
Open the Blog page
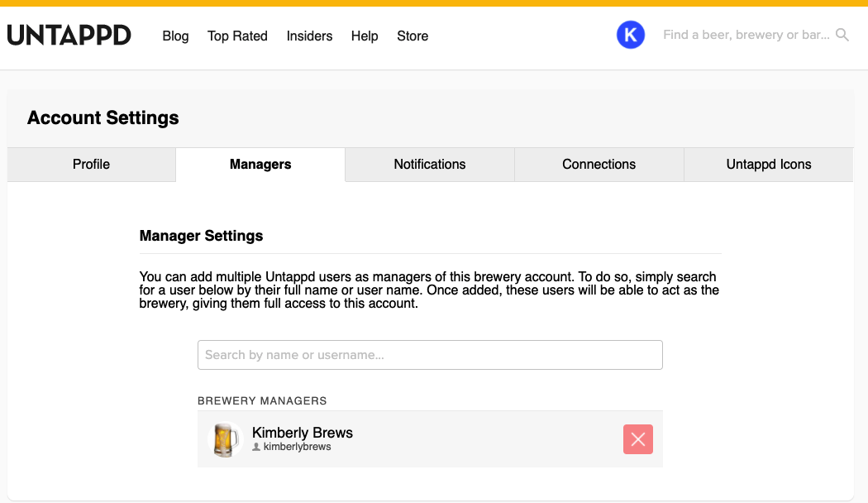[x=175, y=36]
